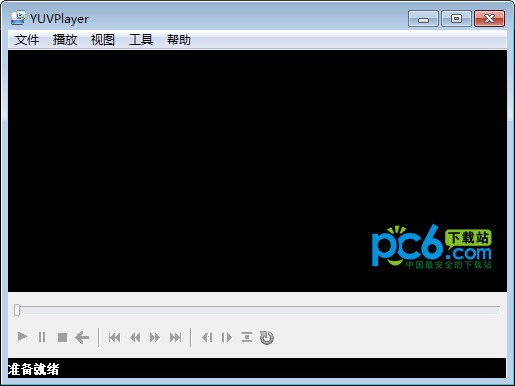The width and height of the screenshot is (515, 386).
Task: Toggle the loop playback icon
Action: [x=267, y=337]
